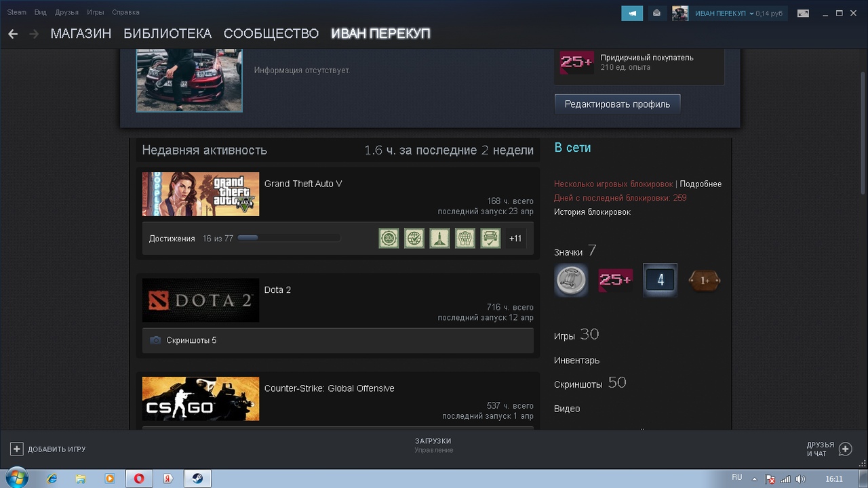
Task: Open the Dota 2 title link
Action: [x=277, y=289]
